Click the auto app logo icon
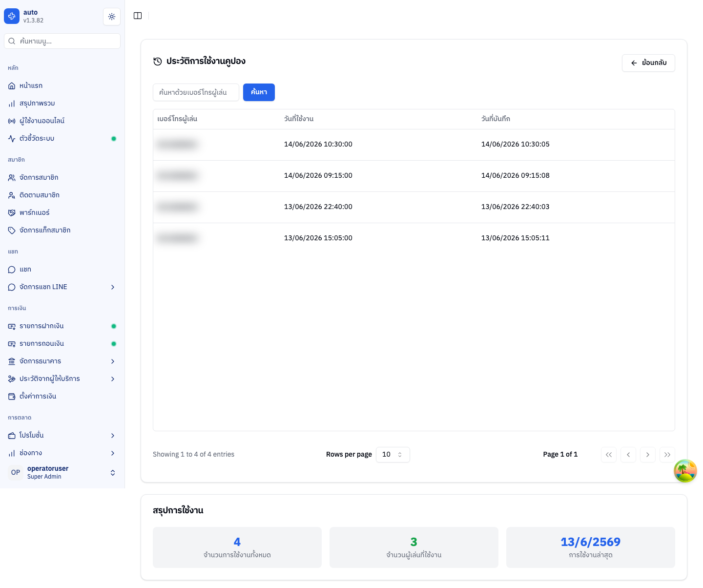Screen dimensions: 703x588 click(12, 16)
